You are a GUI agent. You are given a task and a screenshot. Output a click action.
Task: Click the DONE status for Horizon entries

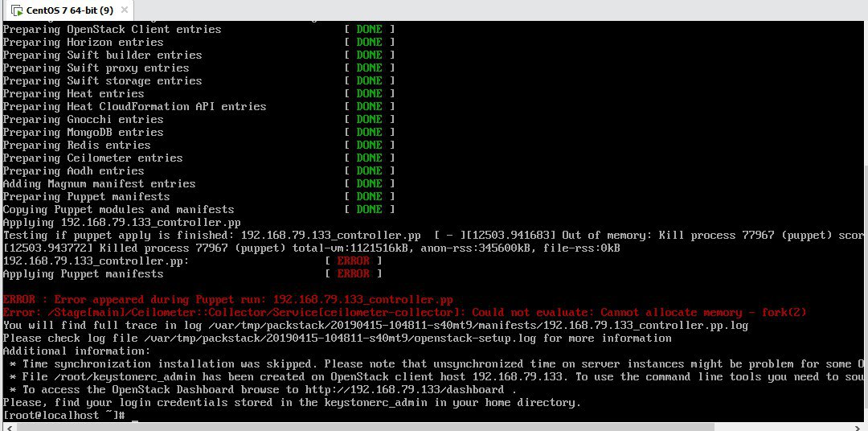(369, 42)
